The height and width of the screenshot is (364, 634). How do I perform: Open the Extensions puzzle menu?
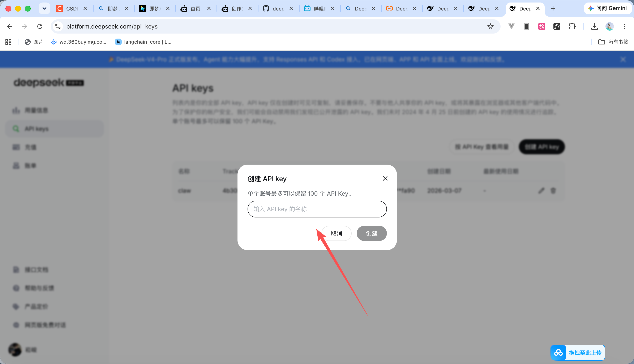(572, 26)
